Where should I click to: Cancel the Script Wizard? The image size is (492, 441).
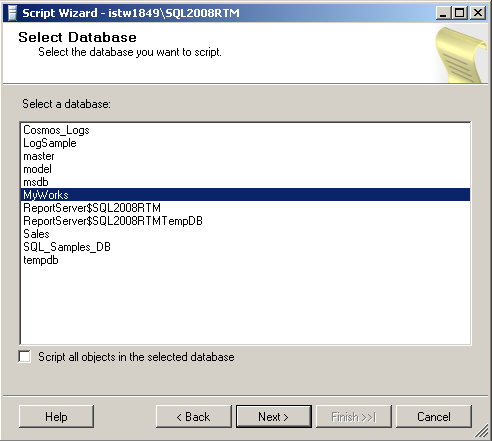434,417
